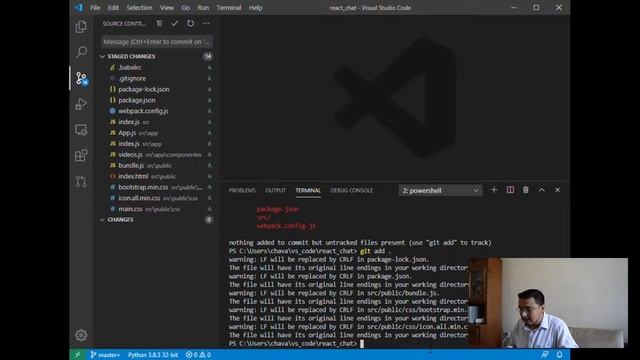The width and height of the screenshot is (640, 360).
Task: Click the terminal prompt line
Action: click(296, 343)
